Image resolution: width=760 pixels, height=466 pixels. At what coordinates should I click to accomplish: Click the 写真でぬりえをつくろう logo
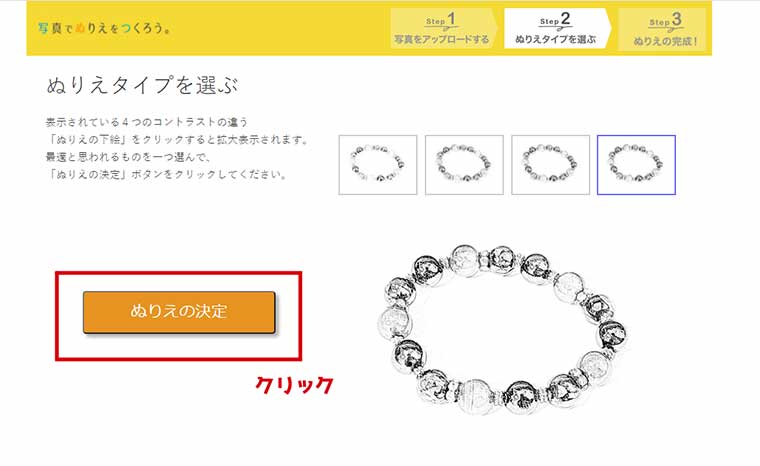(x=104, y=28)
